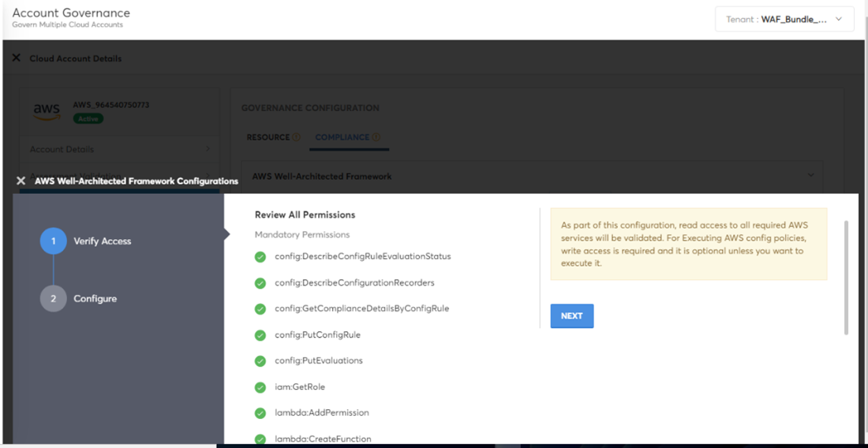
Task: Click check icon for lambda:CreateFunction
Action: tap(260, 439)
